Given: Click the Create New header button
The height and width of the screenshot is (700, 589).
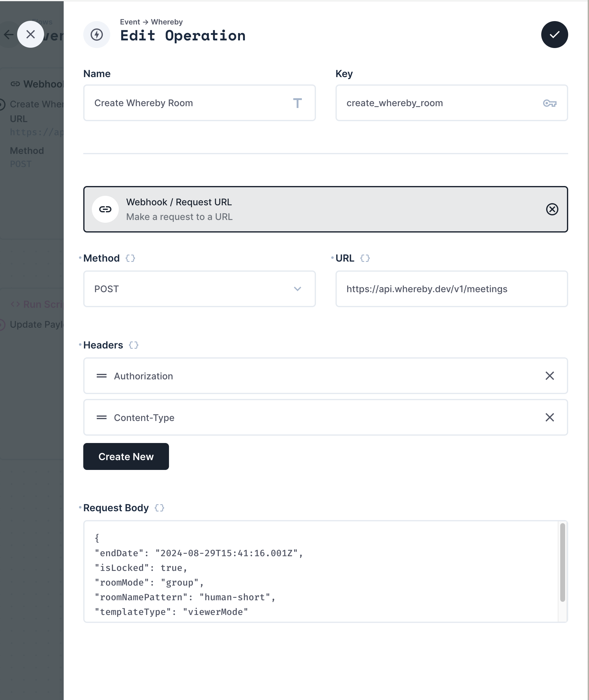Looking at the screenshot, I should tap(126, 456).
